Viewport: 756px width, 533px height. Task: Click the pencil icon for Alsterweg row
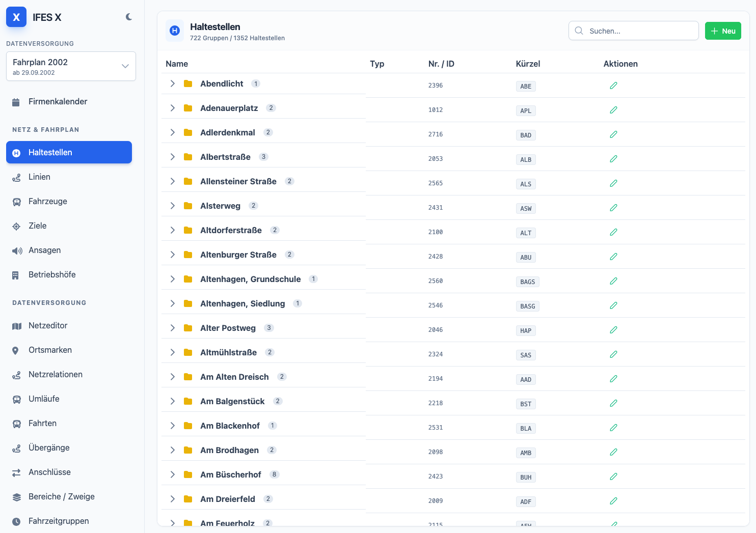pos(613,208)
